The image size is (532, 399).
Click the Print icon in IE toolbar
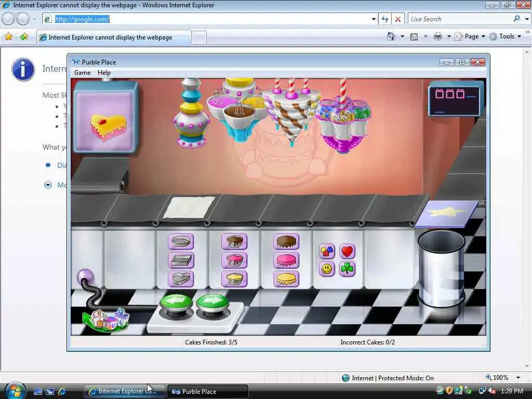pyautogui.click(x=438, y=36)
